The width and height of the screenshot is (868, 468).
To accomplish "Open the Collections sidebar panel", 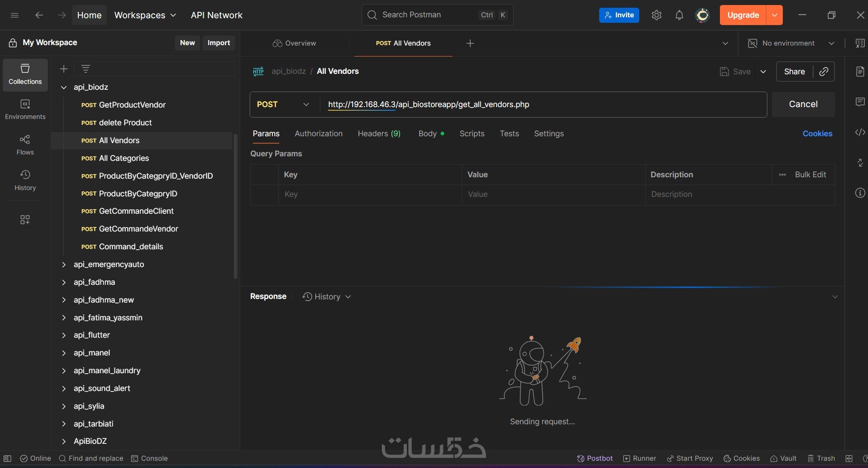I will 25,75.
